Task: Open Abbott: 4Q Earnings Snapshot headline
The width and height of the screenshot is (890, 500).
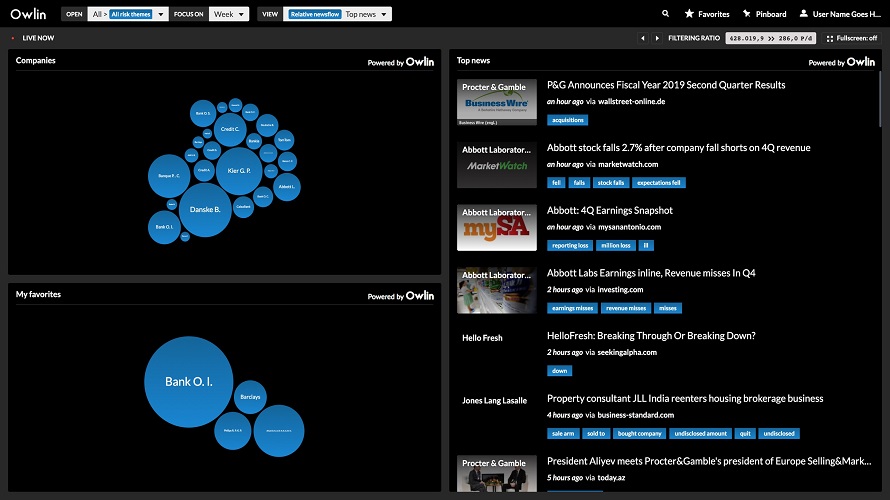Action: [610, 211]
